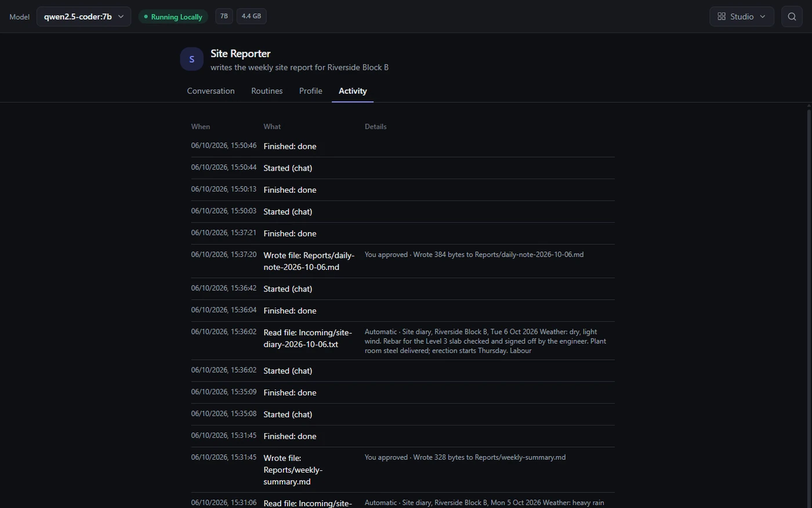
Task: Select the 15:50:44 Started (chat) row
Action: [x=403, y=168]
